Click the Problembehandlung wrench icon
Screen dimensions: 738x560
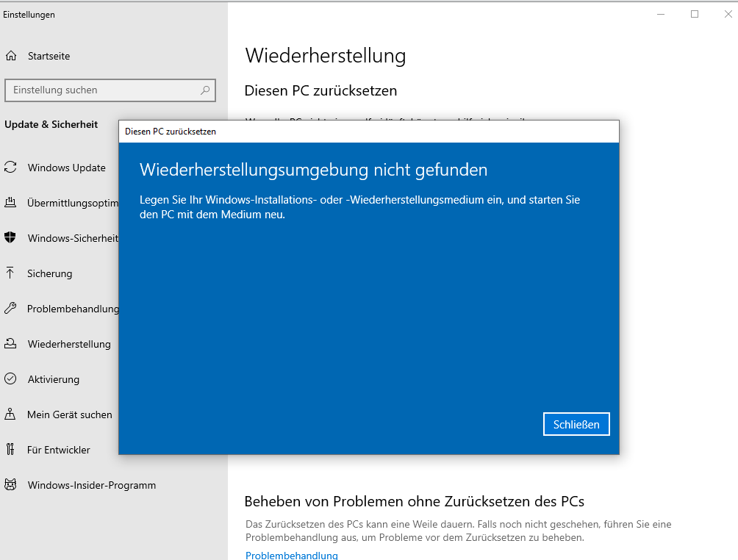10,308
